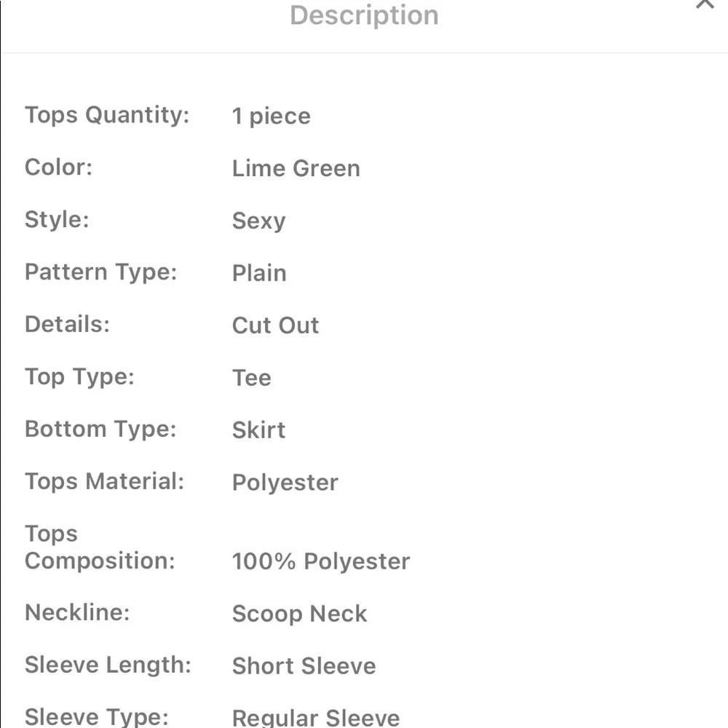The width and height of the screenshot is (728, 728).
Task: Click the "1 piece" value
Action: point(271,116)
